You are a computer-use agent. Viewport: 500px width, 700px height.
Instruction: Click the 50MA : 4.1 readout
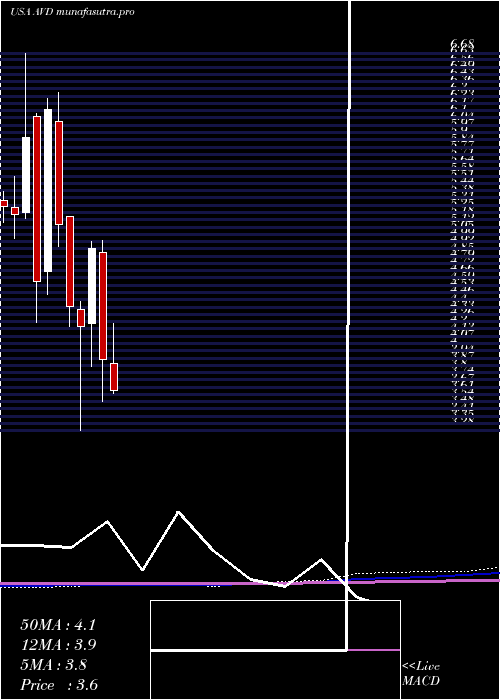(x=58, y=625)
